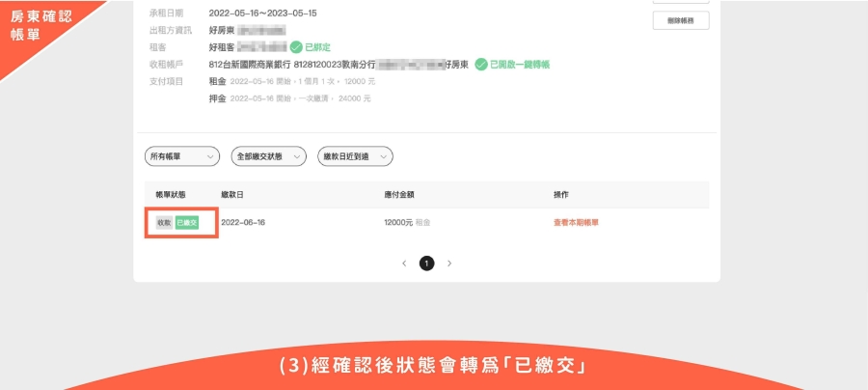Open the 所有帳單 filter dropdown
This screenshot has width=868, height=390.
click(x=182, y=156)
